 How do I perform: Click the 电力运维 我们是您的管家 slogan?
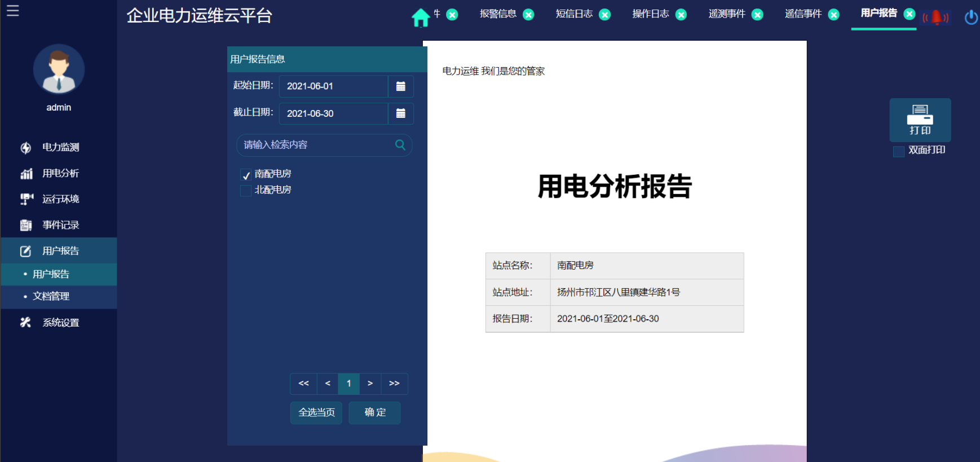point(494,72)
